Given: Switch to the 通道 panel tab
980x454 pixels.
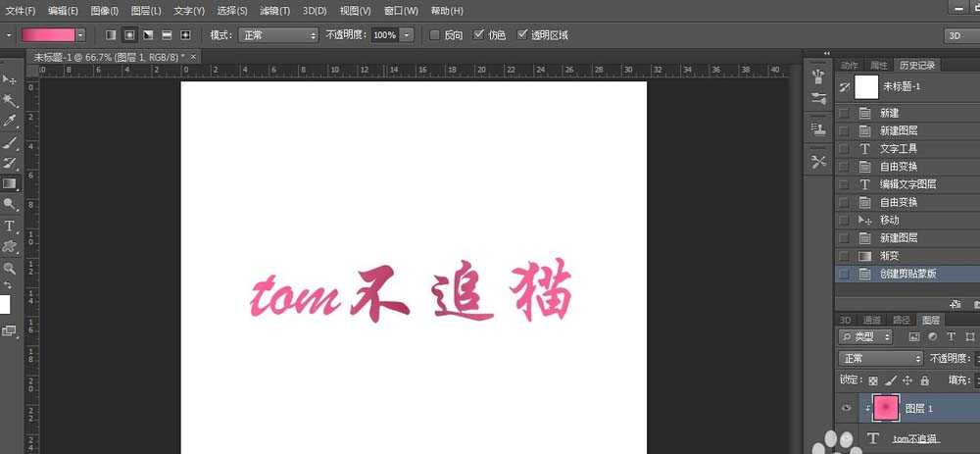Looking at the screenshot, I should pyautogui.click(x=871, y=320).
